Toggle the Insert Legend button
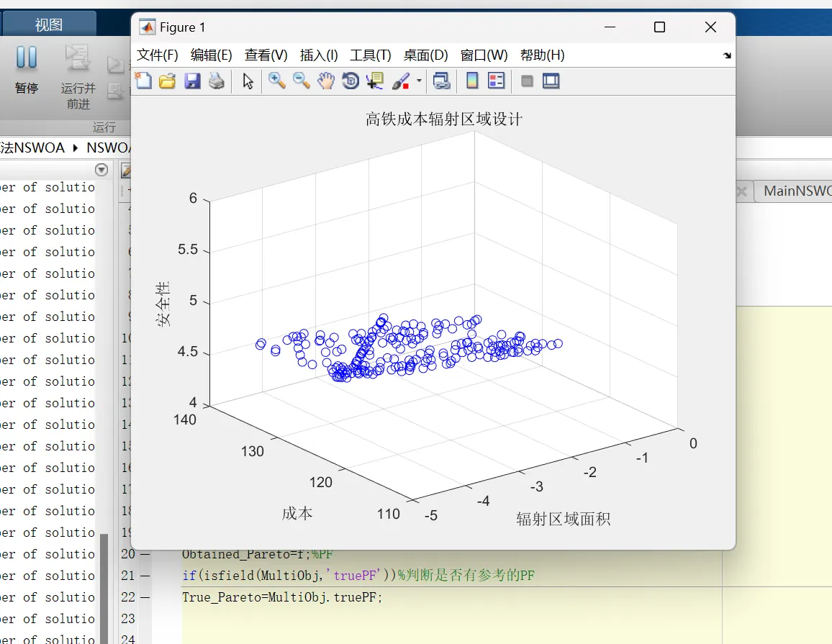Viewport: 832px width, 644px height. tap(497, 81)
